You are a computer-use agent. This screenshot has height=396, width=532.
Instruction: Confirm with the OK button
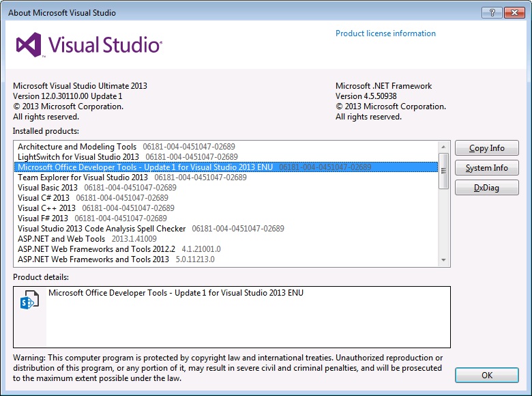point(486,376)
